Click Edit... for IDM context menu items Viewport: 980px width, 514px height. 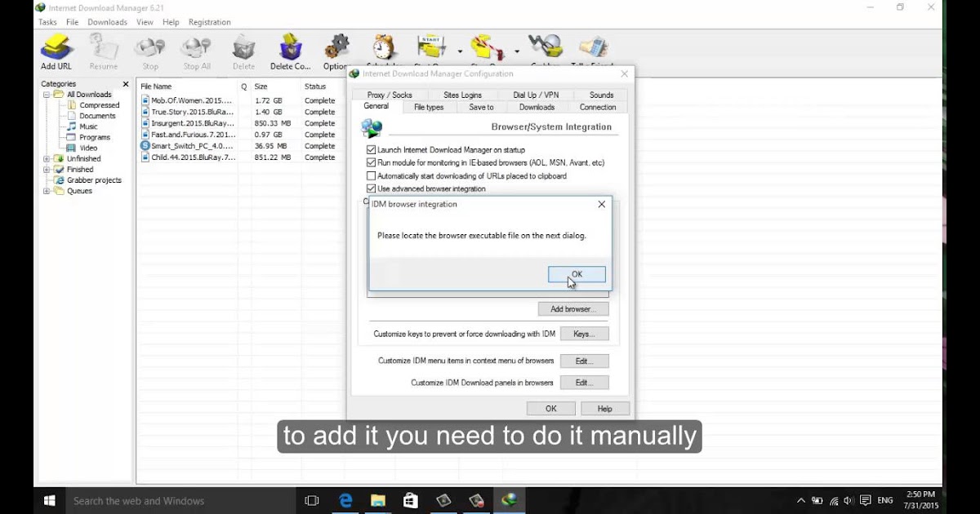click(584, 361)
